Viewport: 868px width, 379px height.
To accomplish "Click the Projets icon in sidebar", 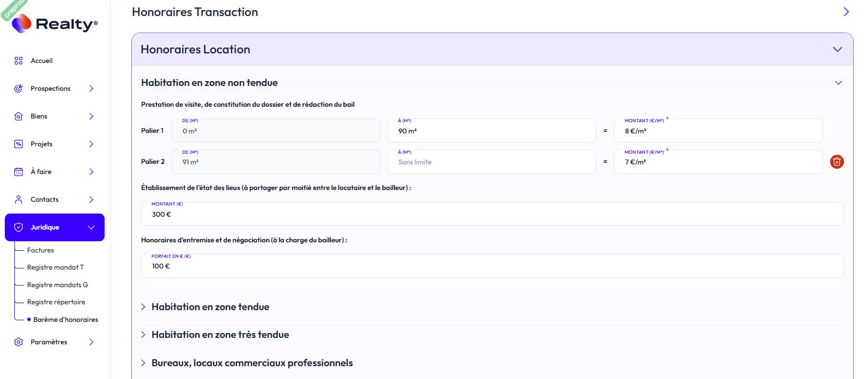I will click(19, 144).
